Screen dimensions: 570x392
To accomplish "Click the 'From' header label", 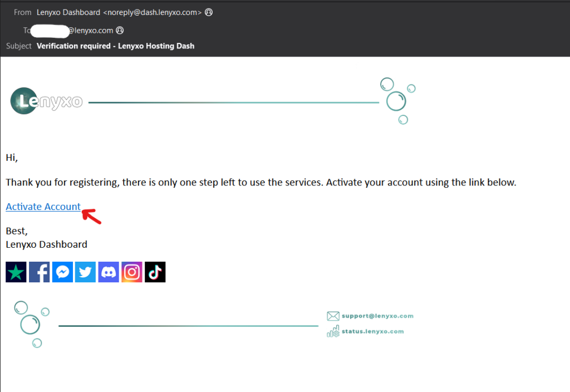I will (22, 12).
